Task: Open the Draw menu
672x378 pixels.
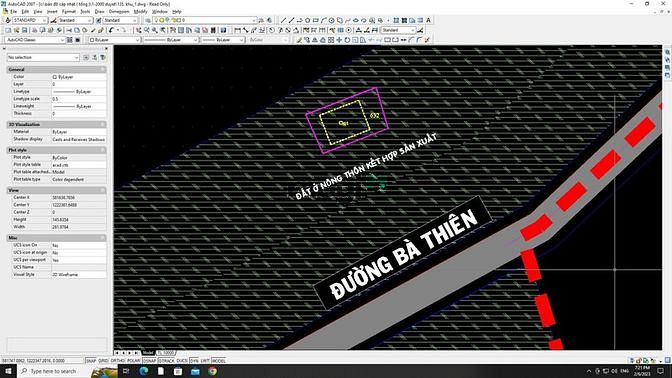Action: click(x=99, y=12)
